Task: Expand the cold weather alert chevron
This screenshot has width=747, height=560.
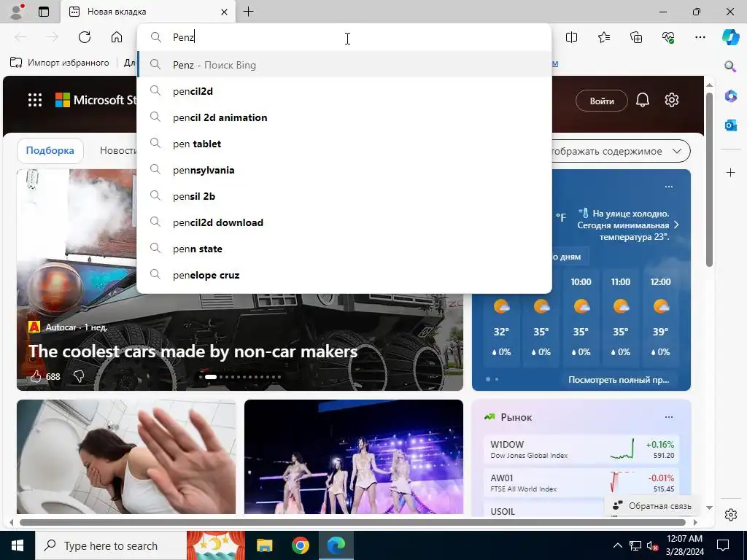Action: point(676,225)
